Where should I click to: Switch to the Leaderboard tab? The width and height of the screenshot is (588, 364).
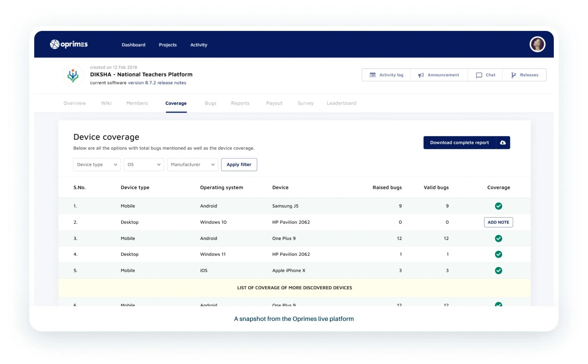(x=341, y=103)
